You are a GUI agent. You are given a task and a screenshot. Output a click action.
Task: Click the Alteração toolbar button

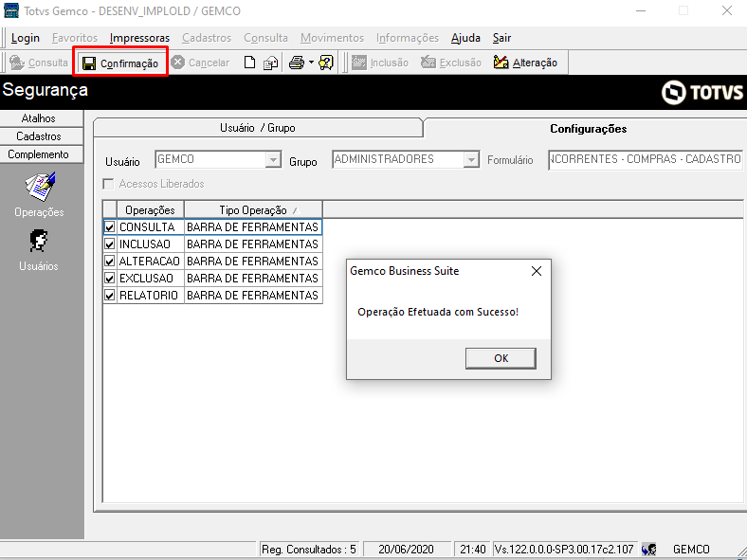coord(525,63)
